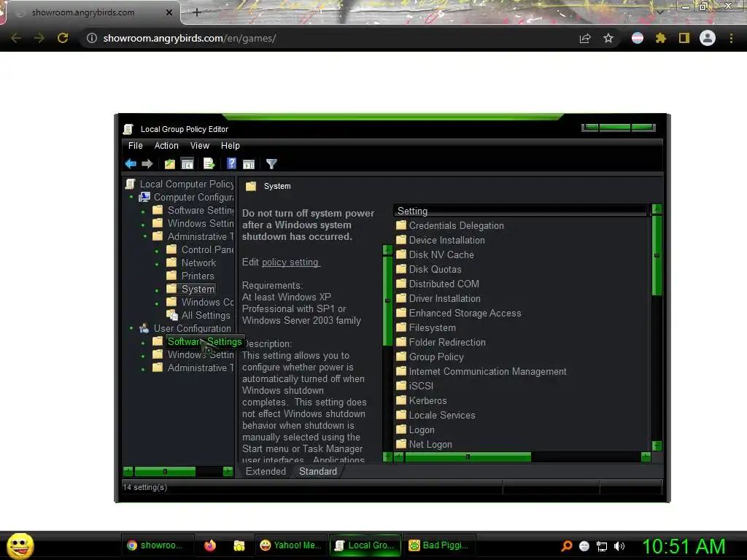
Task: Click the User Configuration user icon
Action: (144, 328)
